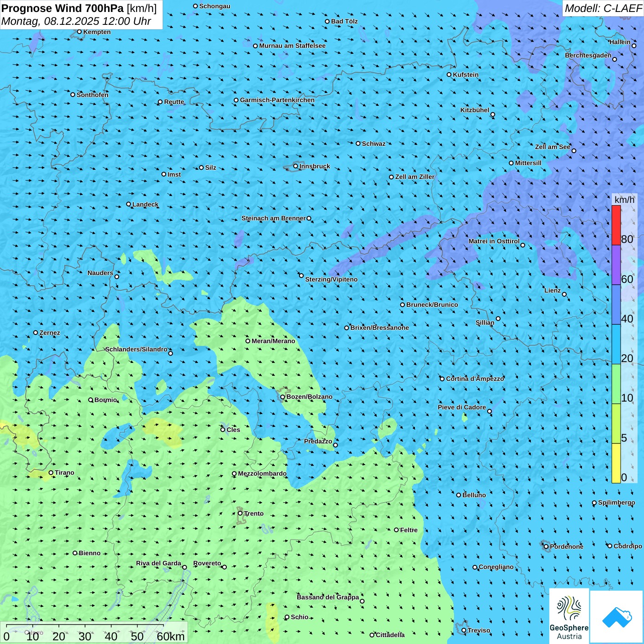Click the Schwaz city label
The height and width of the screenshot is (644, 644).
(x=374, y=144)
